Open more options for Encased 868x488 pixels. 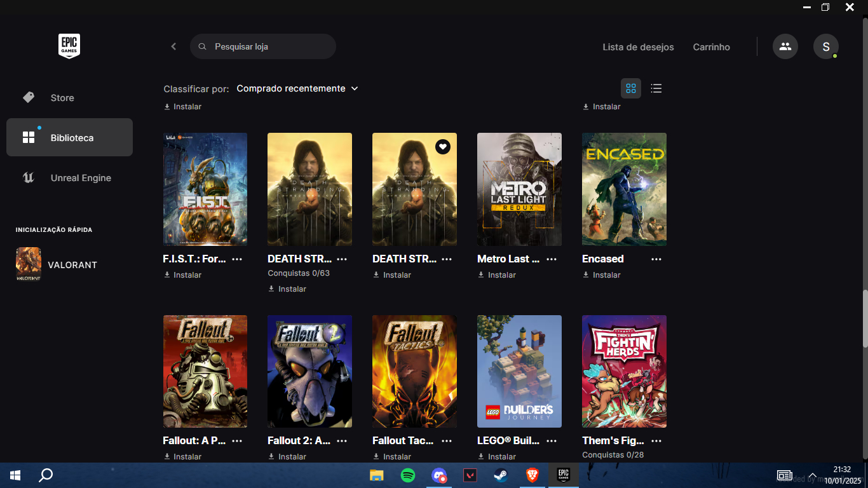click(x=656, y=259)
